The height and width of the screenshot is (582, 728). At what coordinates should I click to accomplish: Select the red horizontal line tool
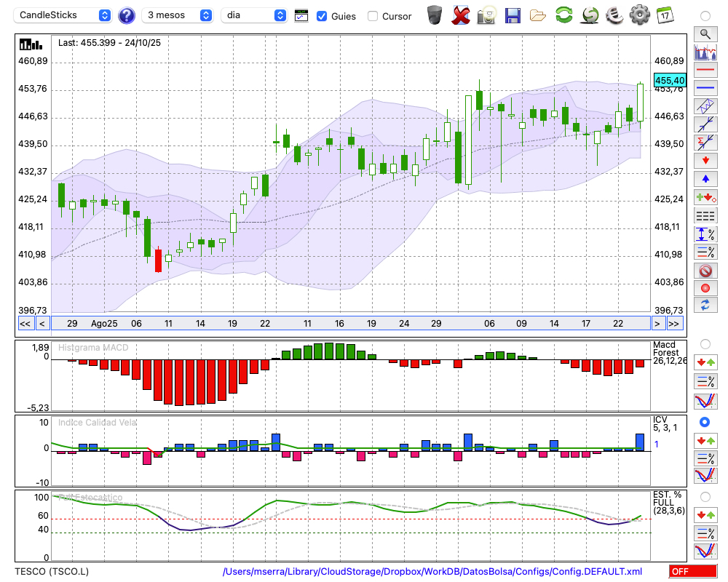tap(705, 70)
